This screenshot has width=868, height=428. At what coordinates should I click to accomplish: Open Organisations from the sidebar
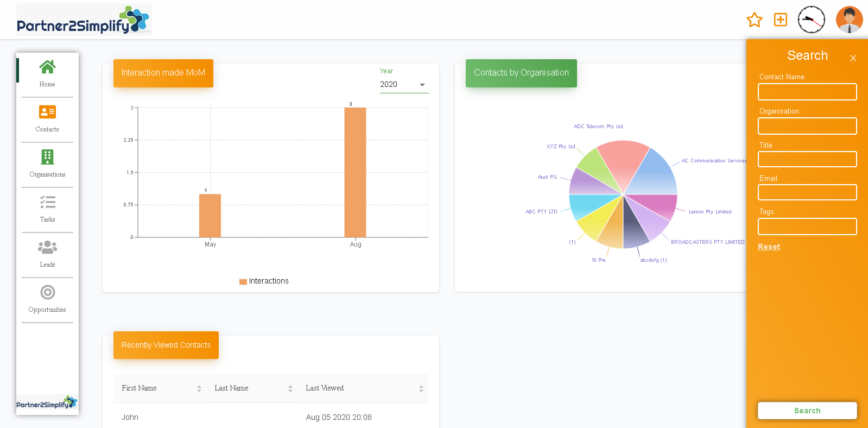(x=47, y=165)
